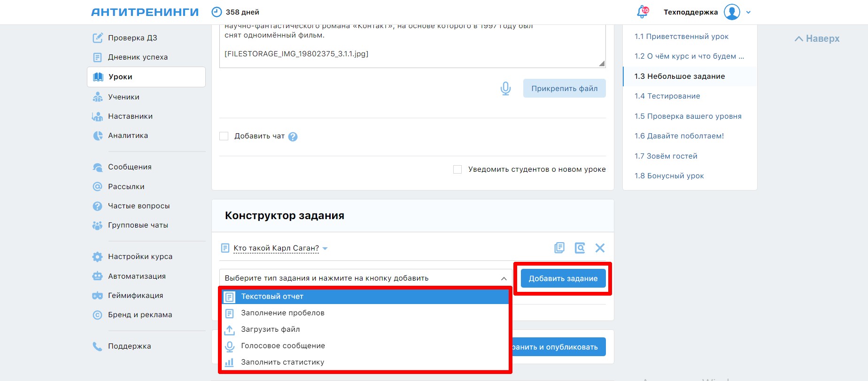Check Уведомить студентов о новом уроке
Viewport: 868px width, 381px height.
(x=457, y=169)
